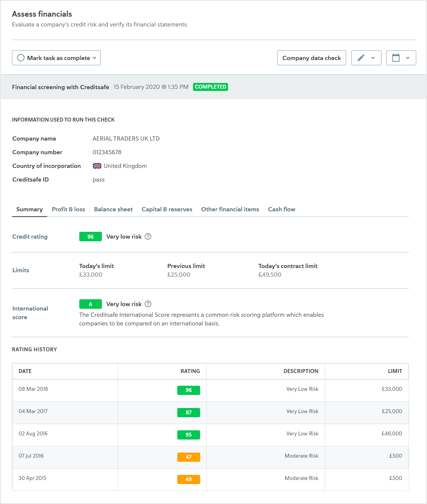The image size is (427, 504).
Task: Click the green 96 credit rating badge
Action: point(91,237)
